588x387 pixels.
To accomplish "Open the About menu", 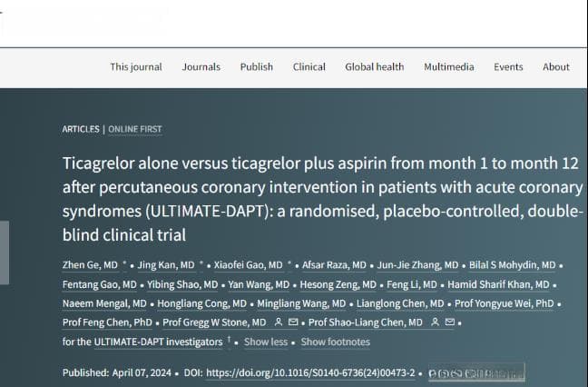I will click(x=555, y=67).
